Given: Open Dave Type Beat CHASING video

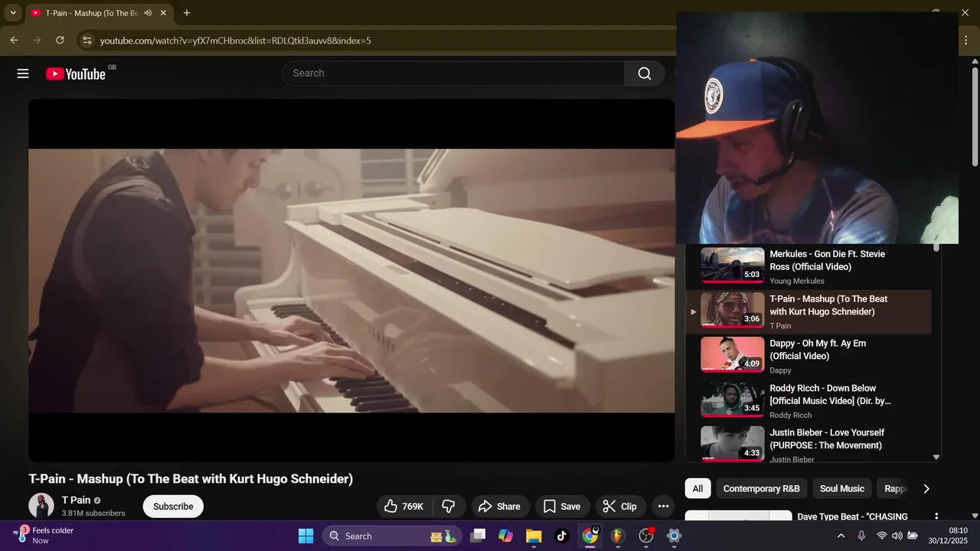Looking at the screenshot, I should click(x=852, y=517).
